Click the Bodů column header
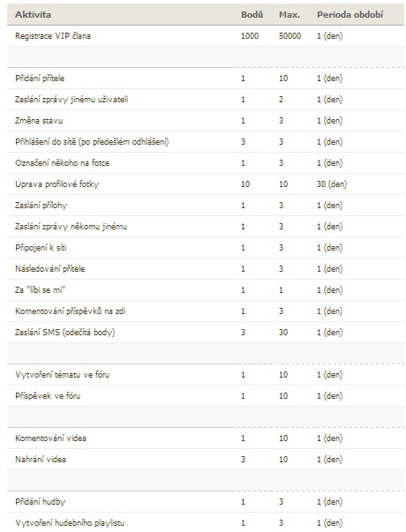Viewport: 406px width, 532px height. 252,15
